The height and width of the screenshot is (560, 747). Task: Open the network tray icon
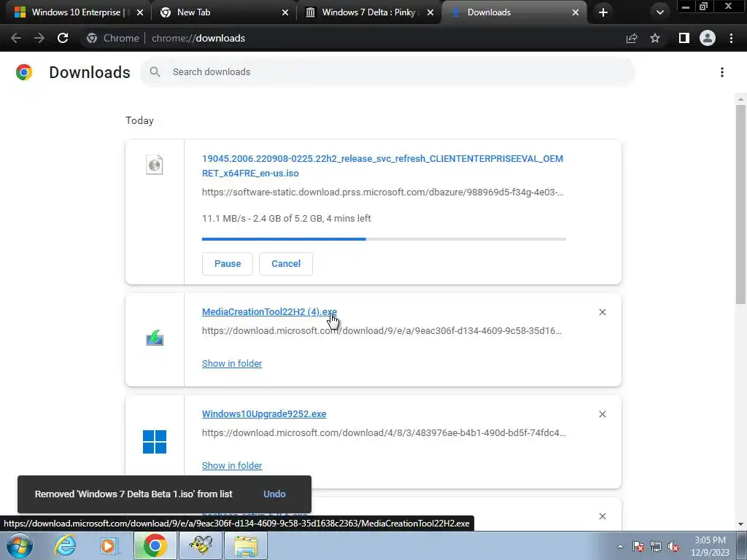coord(656,546)
